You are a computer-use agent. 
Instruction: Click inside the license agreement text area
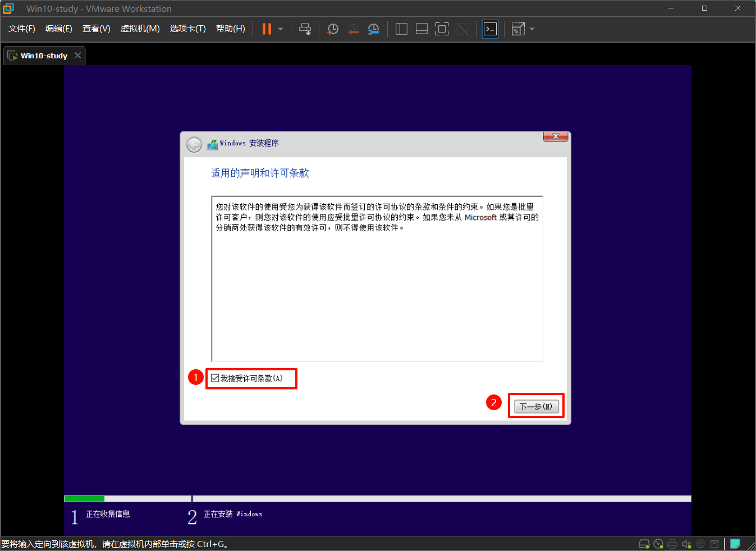(x=376, y=278)
